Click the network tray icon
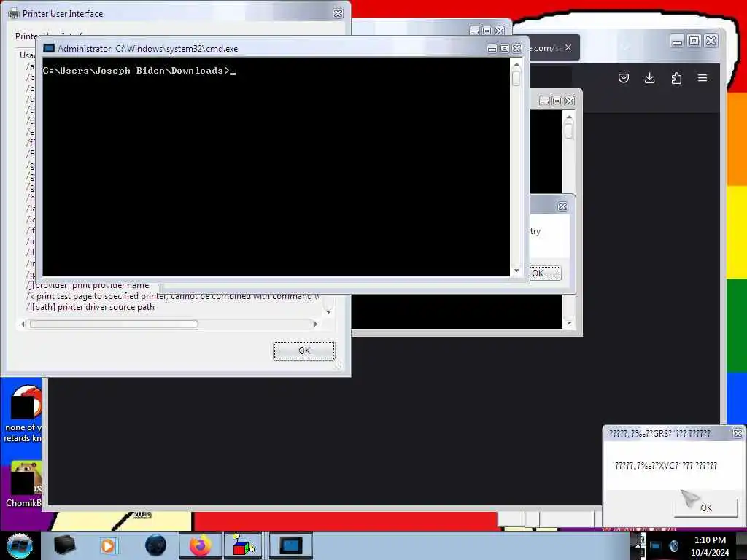This screenshot has width=747, height=560. tap(656, 546)
